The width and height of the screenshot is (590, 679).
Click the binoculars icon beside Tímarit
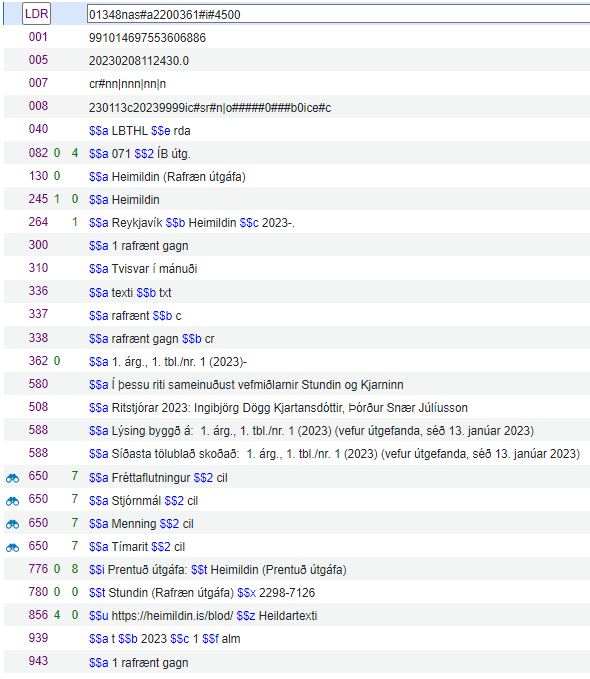12,547
